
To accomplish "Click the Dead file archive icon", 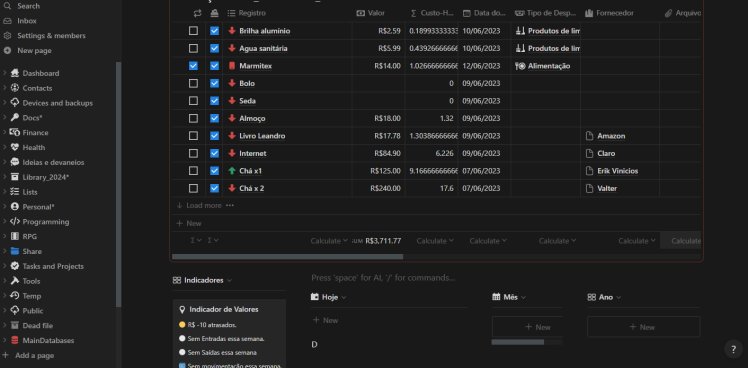I will [14, 325].
